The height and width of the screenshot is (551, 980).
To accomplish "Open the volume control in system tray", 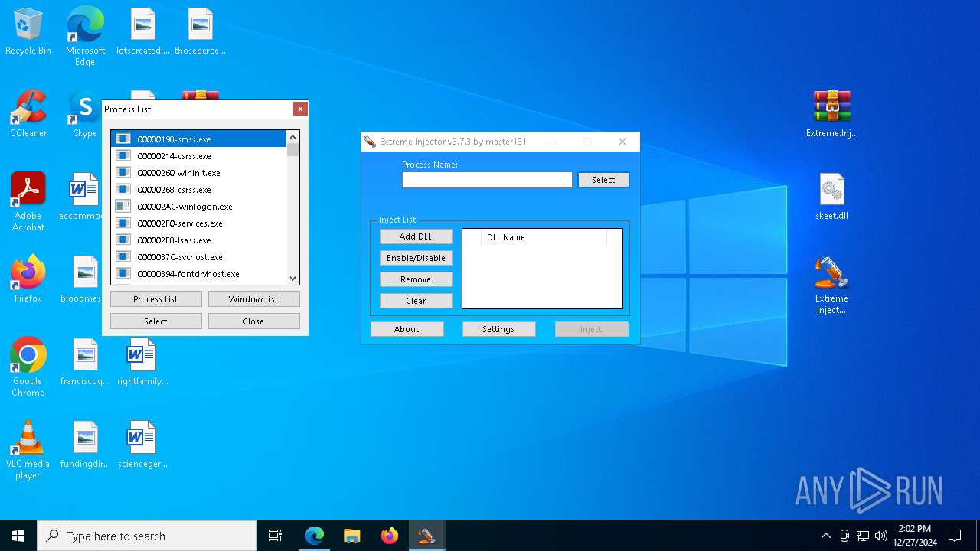I will [881, 536].
